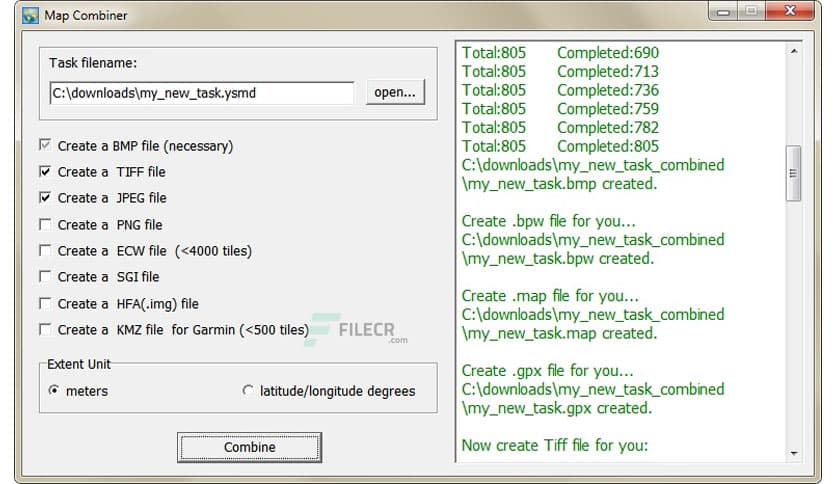Enable Create a ECW file option
The width and height of the screenshot is (836, 484).
click(x=45, y=251)
